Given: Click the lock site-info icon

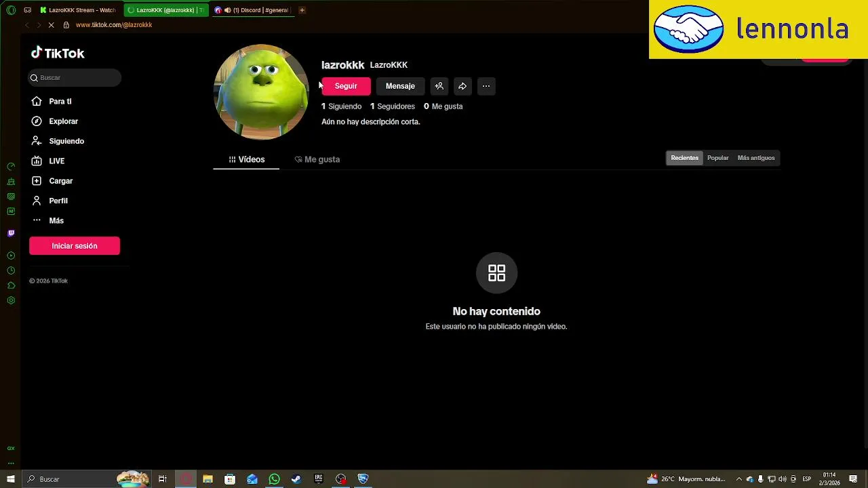Looking at the screenshot, I should (x=66, y=25).
